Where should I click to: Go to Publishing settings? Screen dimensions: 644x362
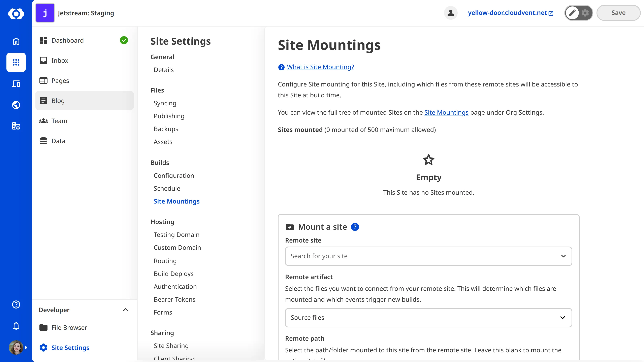coord(169,116)
